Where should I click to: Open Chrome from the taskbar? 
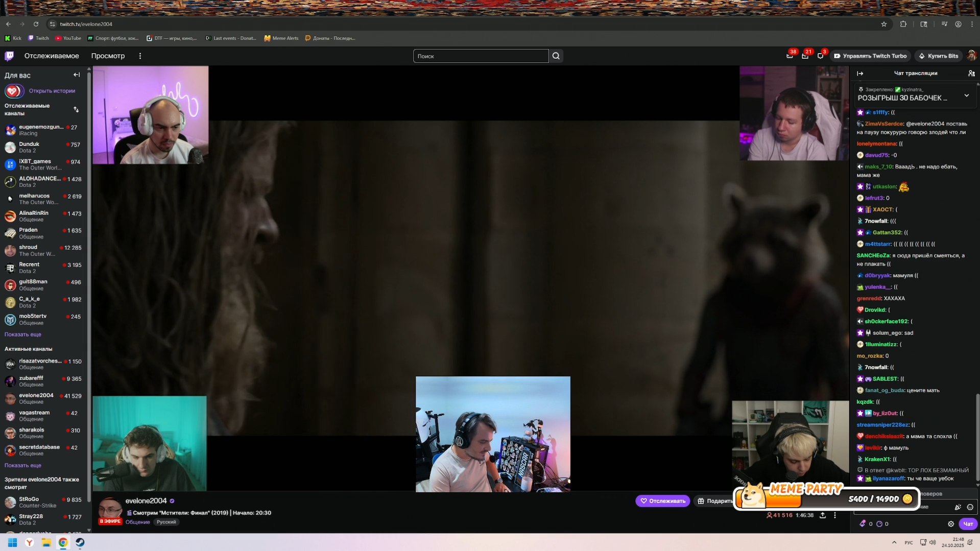click(x=63, y=542)
